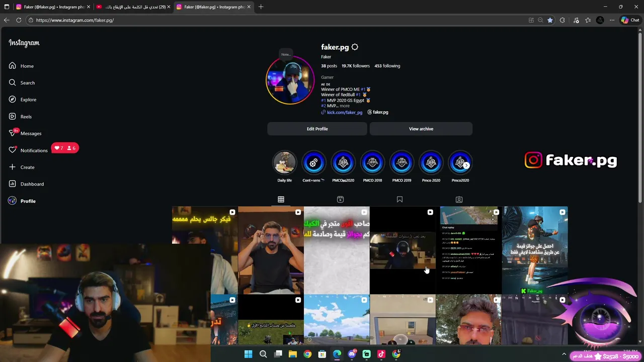
Task: Open the Notifications heart item
Action: 28,150
